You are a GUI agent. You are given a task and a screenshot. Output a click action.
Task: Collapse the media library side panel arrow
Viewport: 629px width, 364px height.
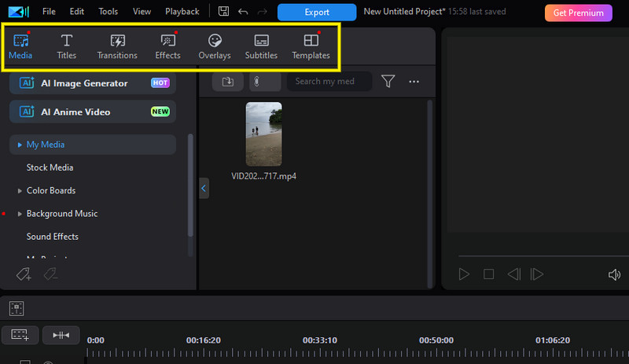point(204,189)
